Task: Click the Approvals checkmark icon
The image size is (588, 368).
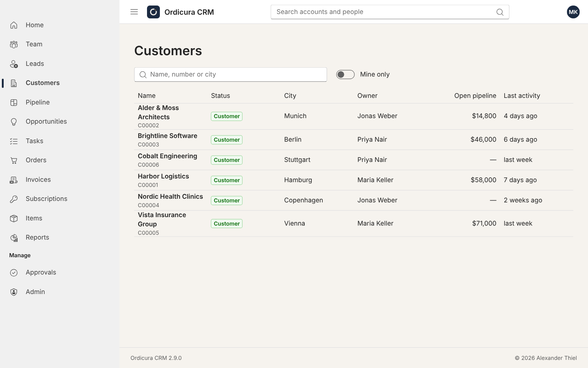Action: (14, 273)
